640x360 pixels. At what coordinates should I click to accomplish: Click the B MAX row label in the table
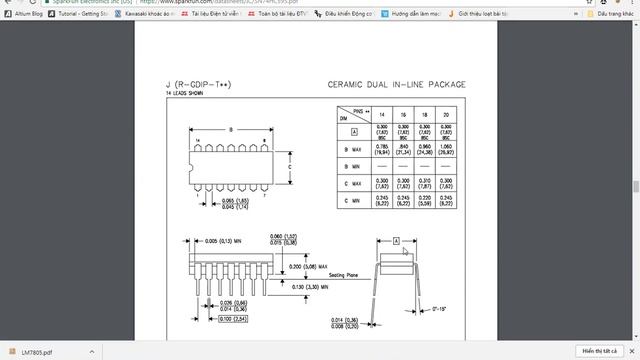[x=353, y=150]
